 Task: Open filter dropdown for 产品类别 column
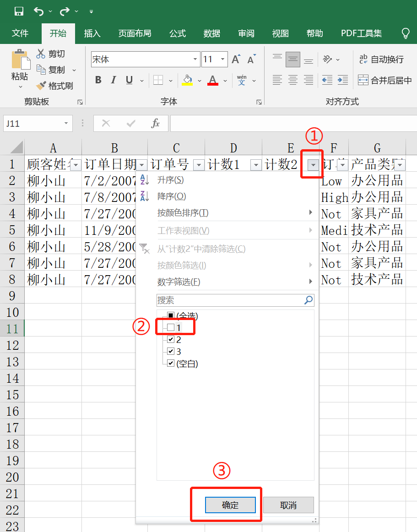tap(401, 165)
